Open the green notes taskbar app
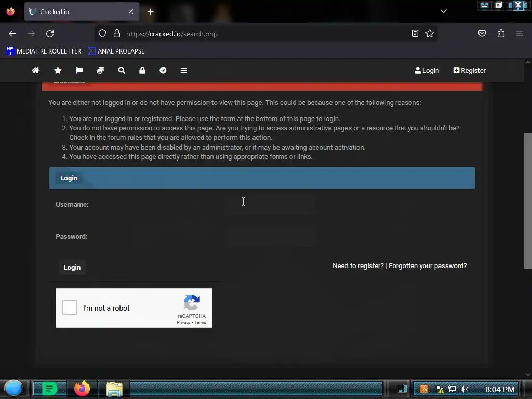Screen dimensions: 532x399 49,389
